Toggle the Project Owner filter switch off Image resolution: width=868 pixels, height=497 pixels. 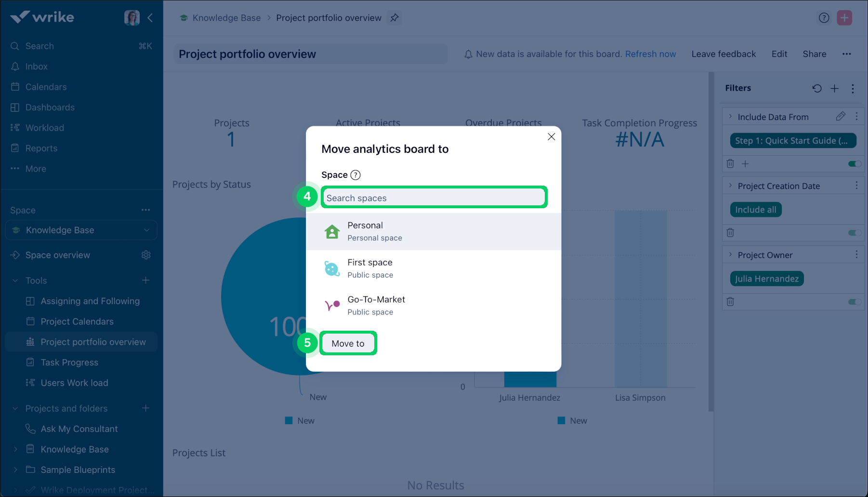[855, 302]
